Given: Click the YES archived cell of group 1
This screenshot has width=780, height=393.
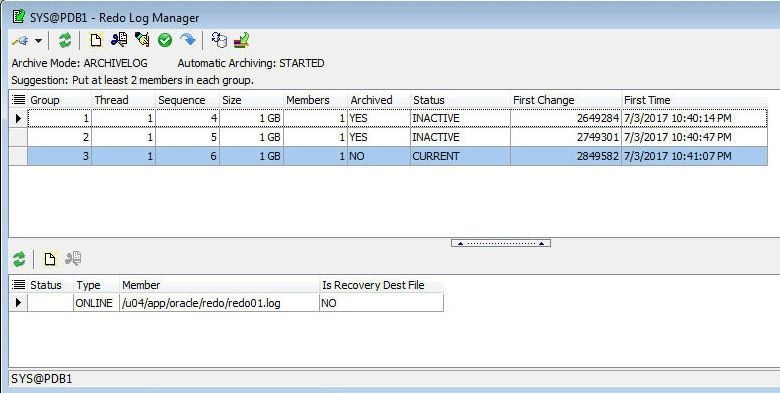Looking at the screenshot, I should point(379,118).
